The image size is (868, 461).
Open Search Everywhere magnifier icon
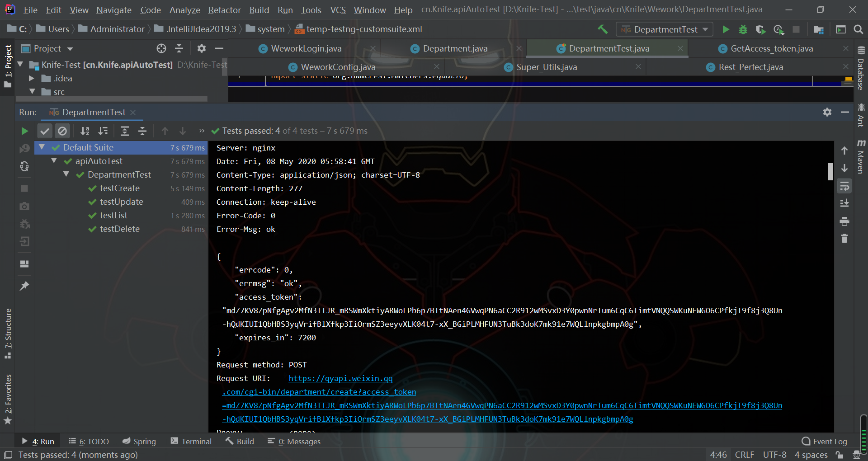pos(858,29)
